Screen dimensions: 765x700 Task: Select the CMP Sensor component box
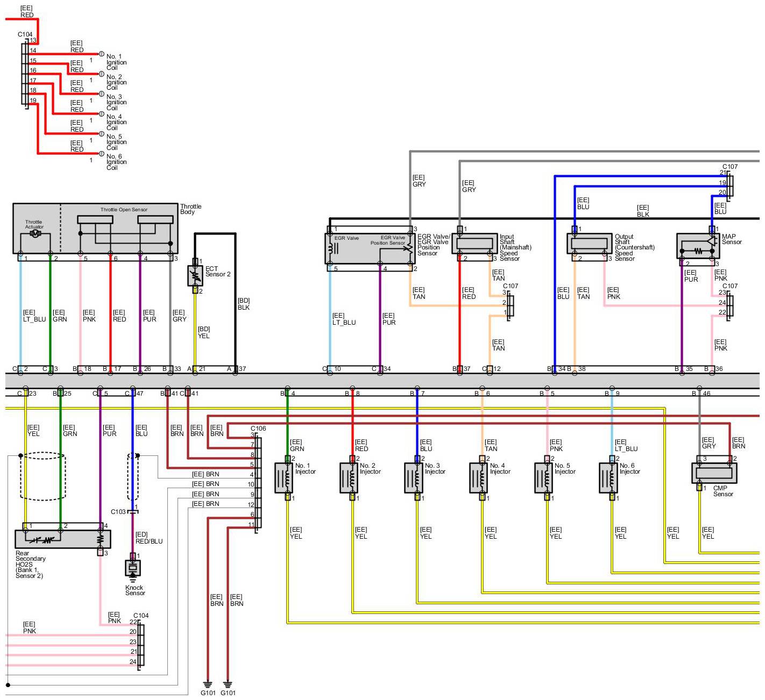pyautogui.click(x=714, y=473)
